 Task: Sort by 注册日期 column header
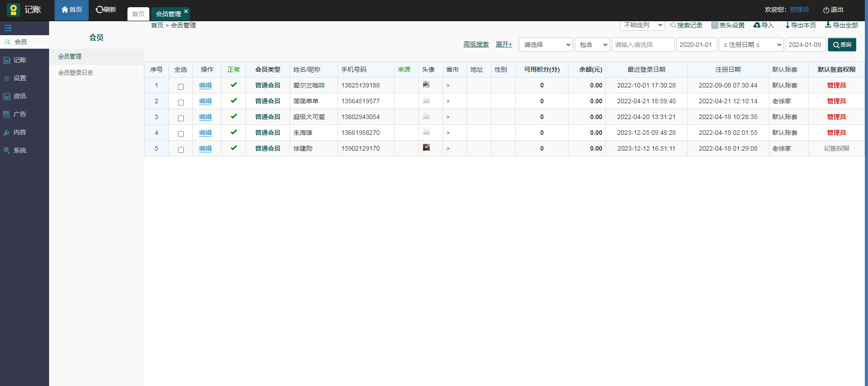[x=728, y=69]
